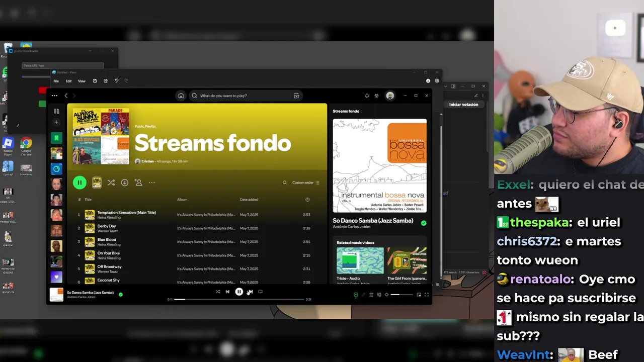Open the mini player icon
Screen dimensions: 644x362
pos(419,295)
